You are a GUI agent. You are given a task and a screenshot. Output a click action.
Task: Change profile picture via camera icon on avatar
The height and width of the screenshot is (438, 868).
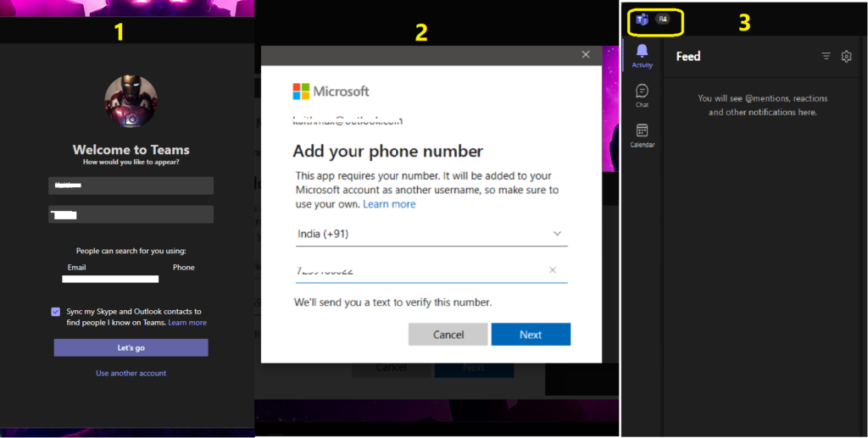(131, 118)
